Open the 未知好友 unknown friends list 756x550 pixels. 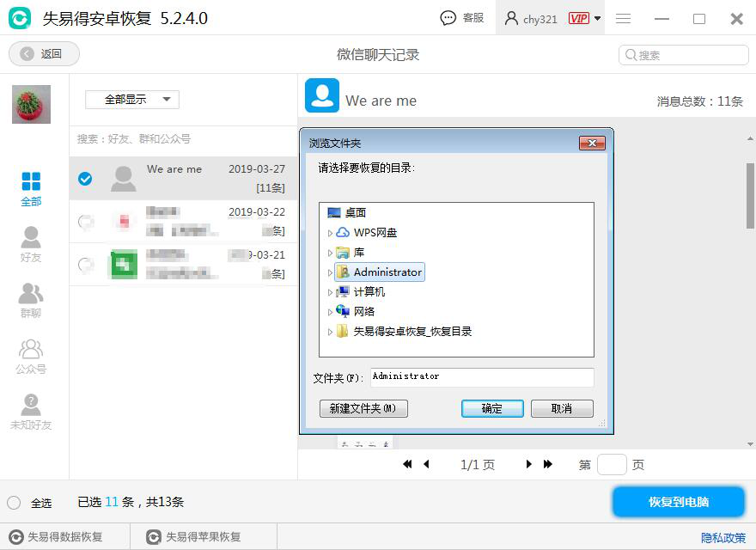coord(31,411)
